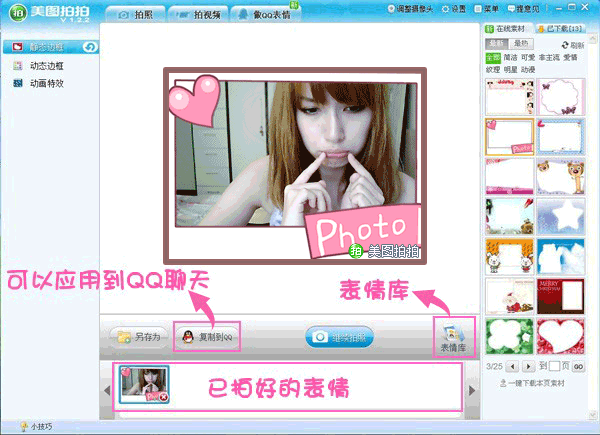
Task: Click the page number input box
Action: [x=554, y=366]
